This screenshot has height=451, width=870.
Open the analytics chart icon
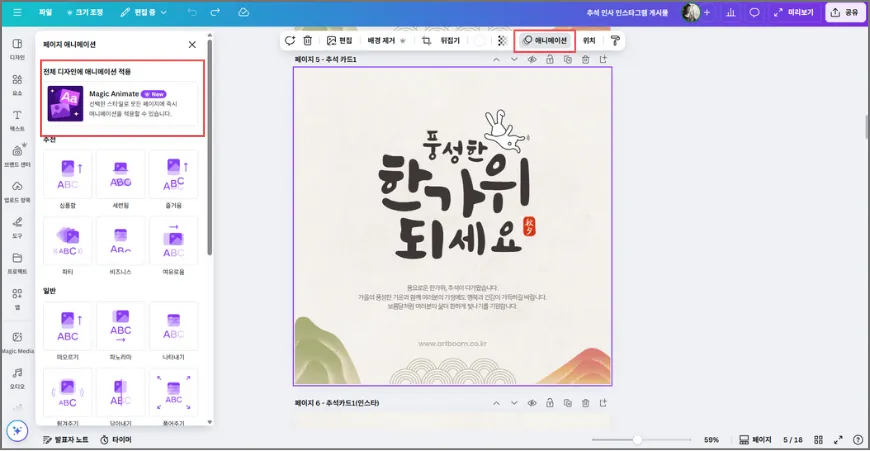coord(731,12)
